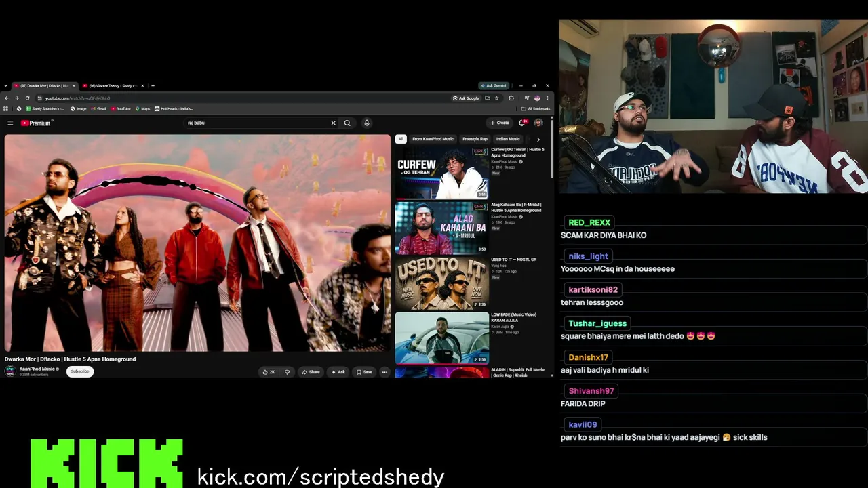Click the ALADIN Superhit Full Movie title

517,372
